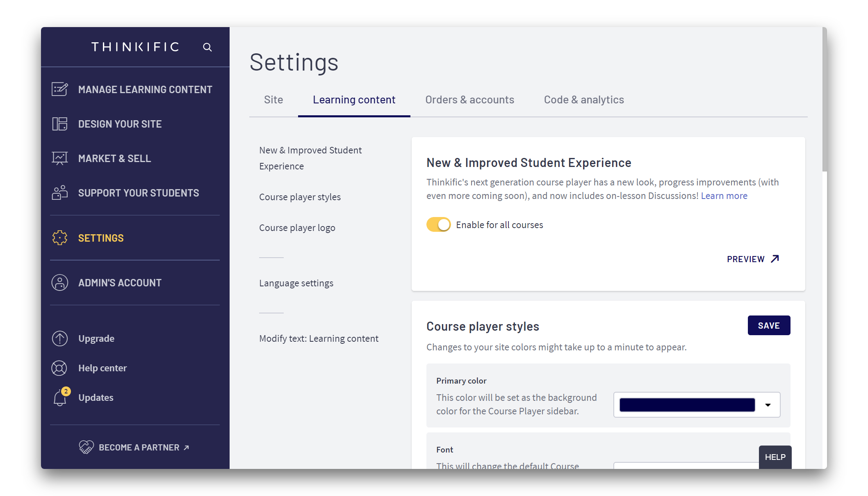Screen dimensions: 868x496
Task: Open Updates in the sidebar
Action: (96, 398)
